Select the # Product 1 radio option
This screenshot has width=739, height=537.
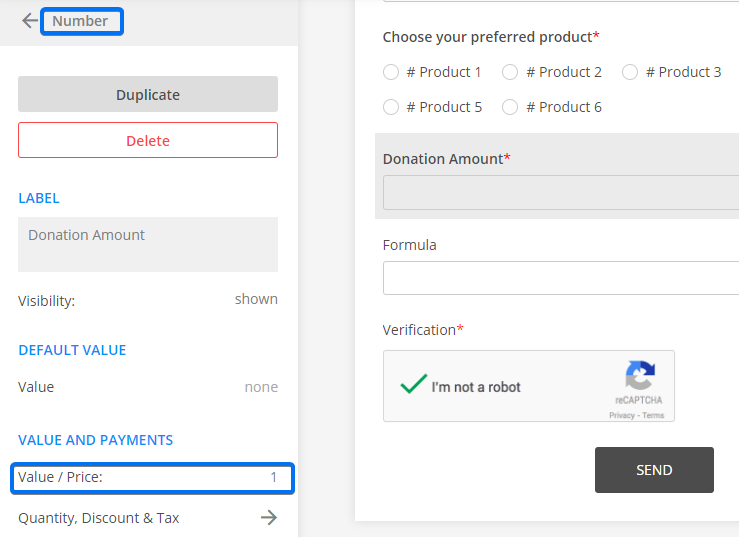tap(391, 72)
